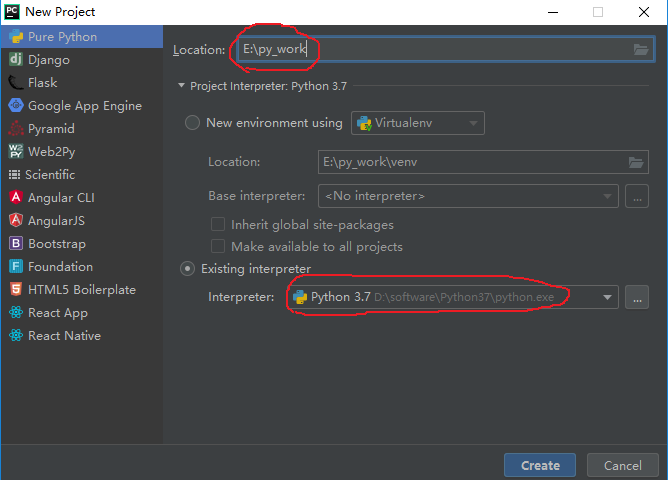Minimize the New Project window
Image resolution: width=668 pixels, height=480 pixels.
tap(553, 12)
